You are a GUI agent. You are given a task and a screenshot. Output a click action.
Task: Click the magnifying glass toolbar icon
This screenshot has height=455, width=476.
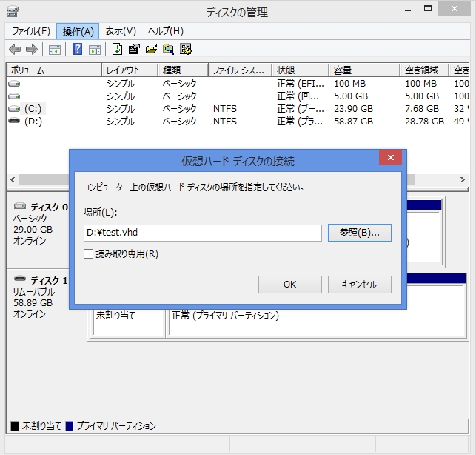tap(168, 50)
